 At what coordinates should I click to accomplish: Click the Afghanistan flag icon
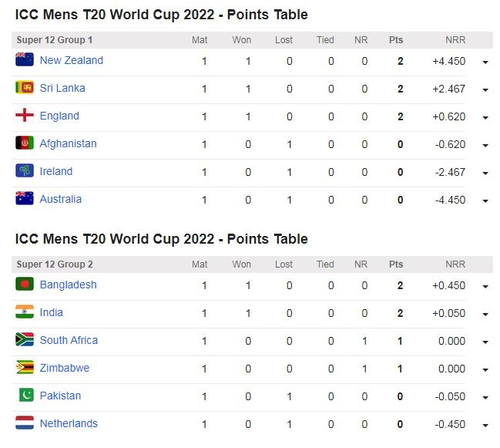click(25, 143)
